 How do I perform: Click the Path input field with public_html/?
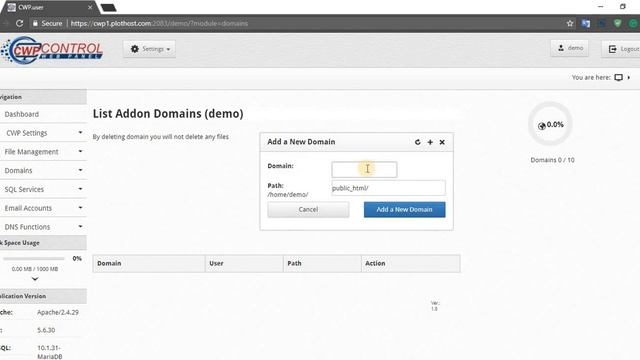pos(388,188)
